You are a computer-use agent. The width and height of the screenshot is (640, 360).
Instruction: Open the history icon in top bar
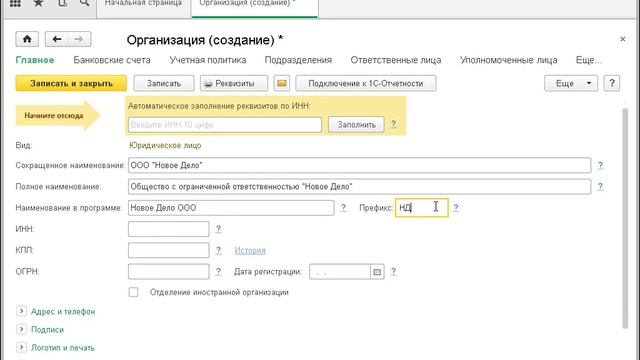coord(62,3)
